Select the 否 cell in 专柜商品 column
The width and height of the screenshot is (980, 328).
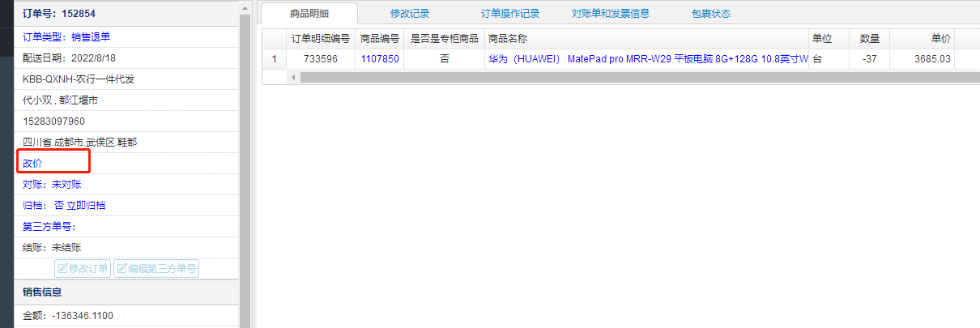444,59
